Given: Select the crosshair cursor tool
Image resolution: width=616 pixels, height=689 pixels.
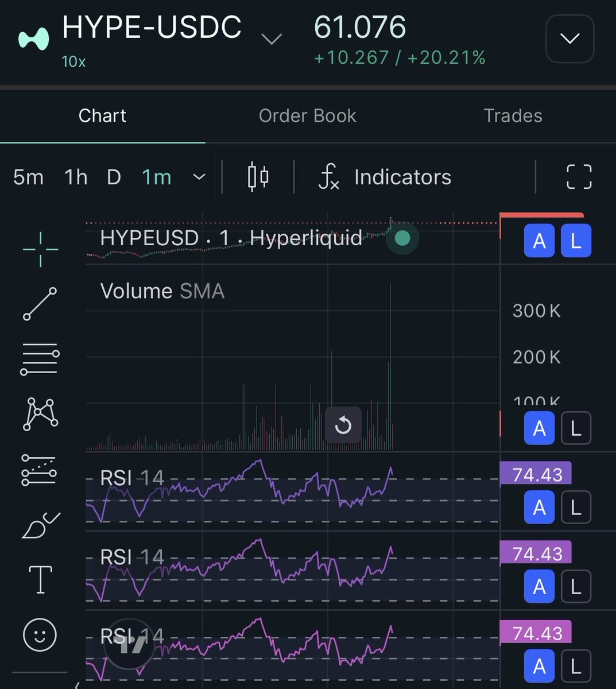Looking at the screenshot, I should (40, 250).
